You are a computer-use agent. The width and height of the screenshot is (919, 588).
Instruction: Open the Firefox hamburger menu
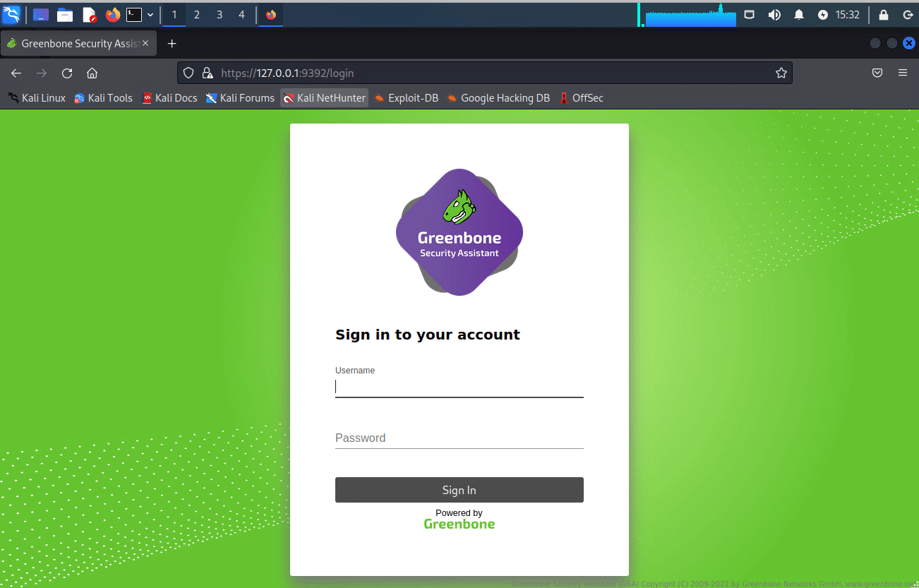point(903,73)
